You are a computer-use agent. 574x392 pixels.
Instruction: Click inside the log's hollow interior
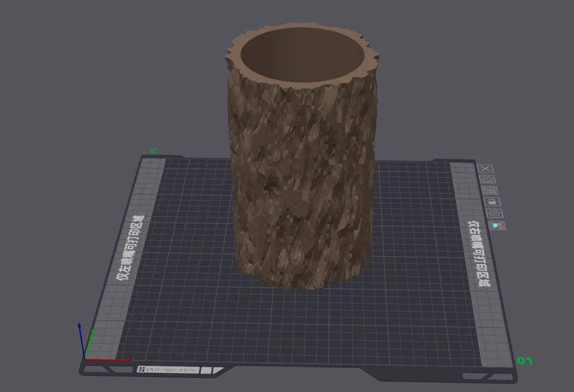302,55
